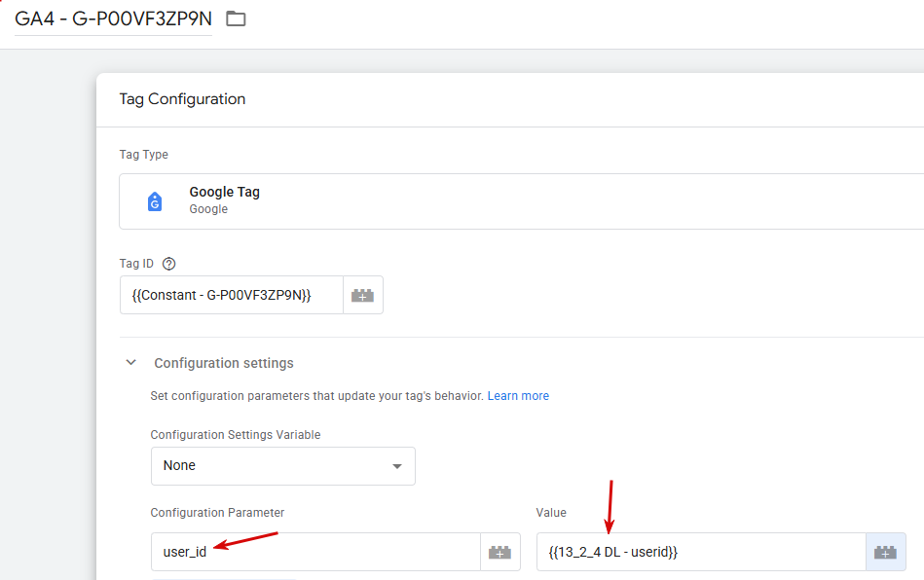Click the Tag ID field with the Constant variable
Screen dimensions: 924x580
point(232,295)
